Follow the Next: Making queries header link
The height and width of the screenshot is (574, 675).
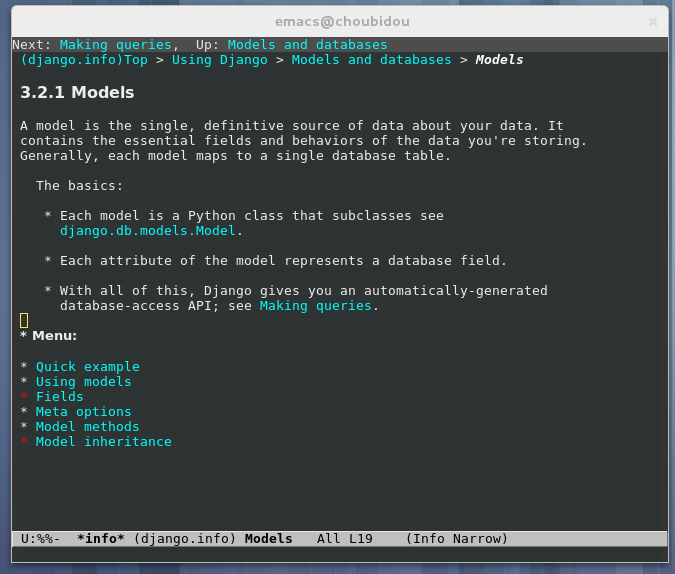click(115, 45)
